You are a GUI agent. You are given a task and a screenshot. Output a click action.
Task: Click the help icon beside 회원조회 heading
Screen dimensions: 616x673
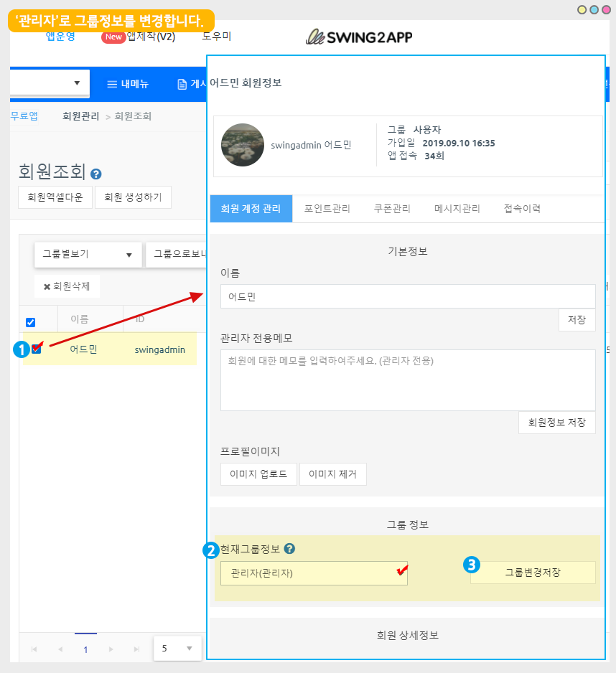point(96,174)
